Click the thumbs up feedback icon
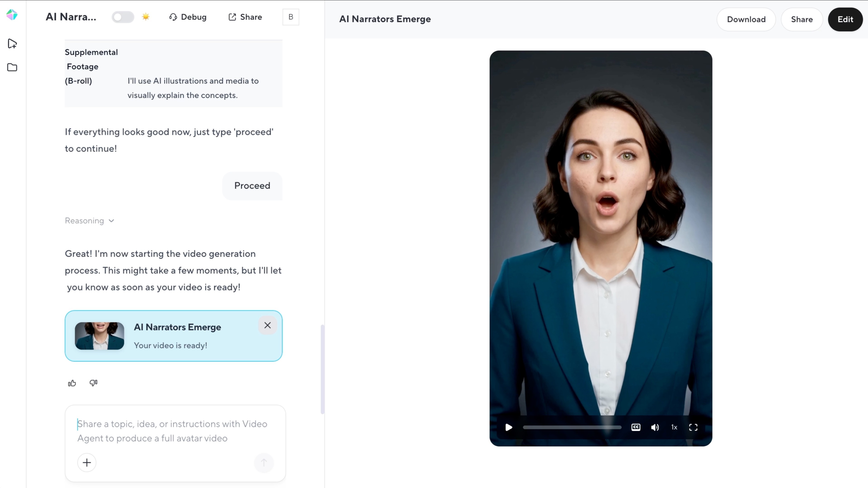Image resolution: width=868 pixels, height=488 pixels. pyautogui.click(x=72, y=383)
